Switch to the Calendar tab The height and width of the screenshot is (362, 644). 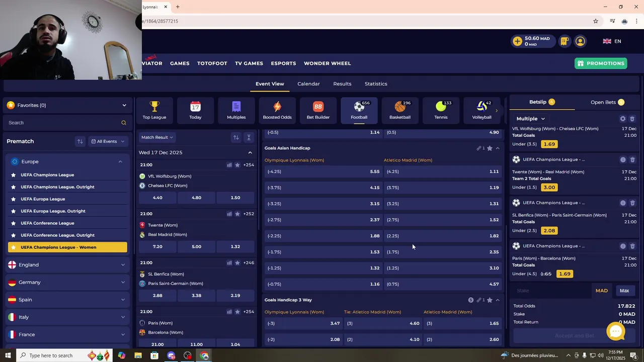(308, 84)
